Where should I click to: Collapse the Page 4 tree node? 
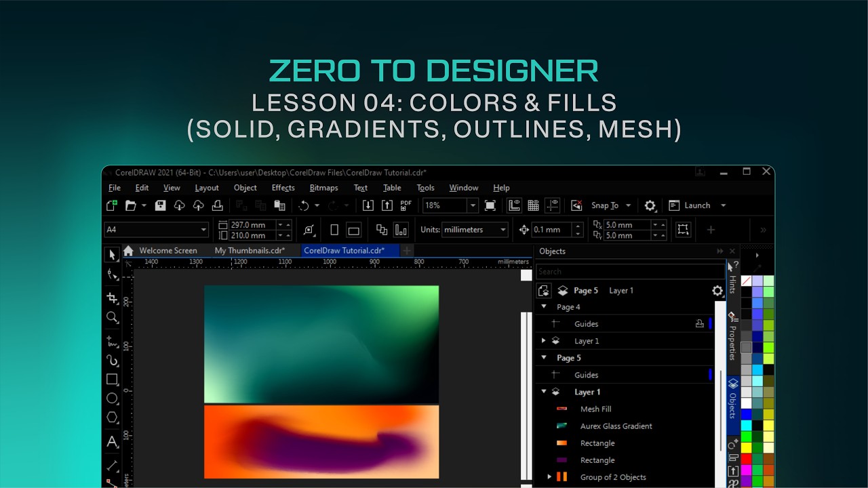pyautogui.click(x=544, y=307)
